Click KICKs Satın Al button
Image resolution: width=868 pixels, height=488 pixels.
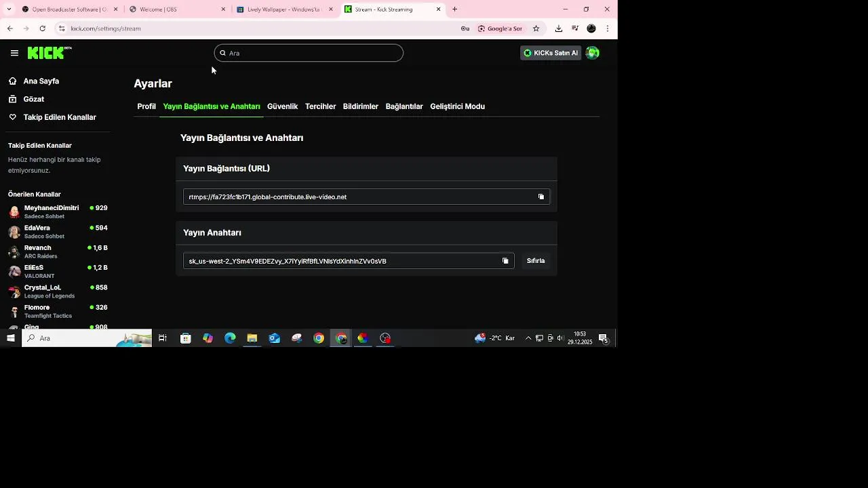pos(551,53)
